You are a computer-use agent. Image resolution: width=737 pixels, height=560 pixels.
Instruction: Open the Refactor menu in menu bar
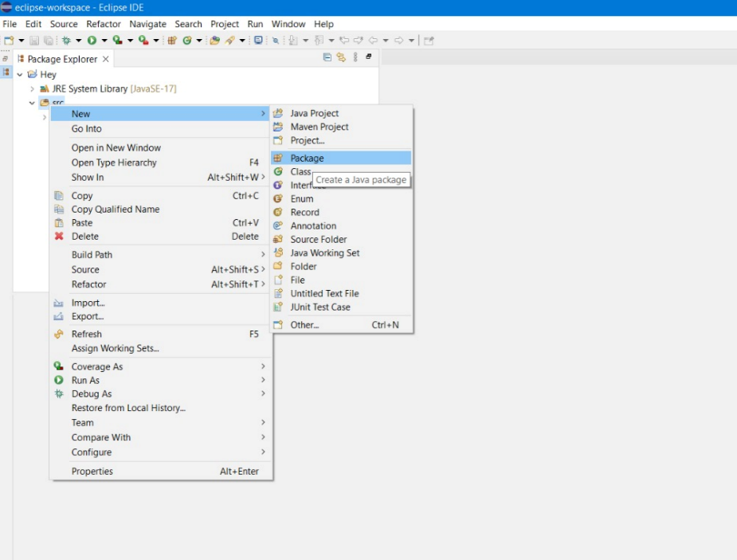click(104, 24)
